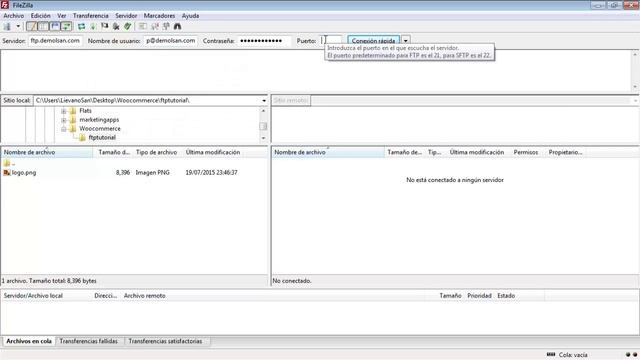Screen dimensions: 640x360
Task: Cancel the current operation icon
Action: point(105,27)
